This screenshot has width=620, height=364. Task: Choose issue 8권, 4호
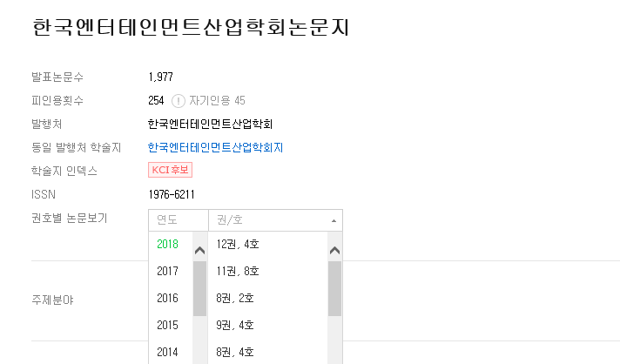point(235,352)
